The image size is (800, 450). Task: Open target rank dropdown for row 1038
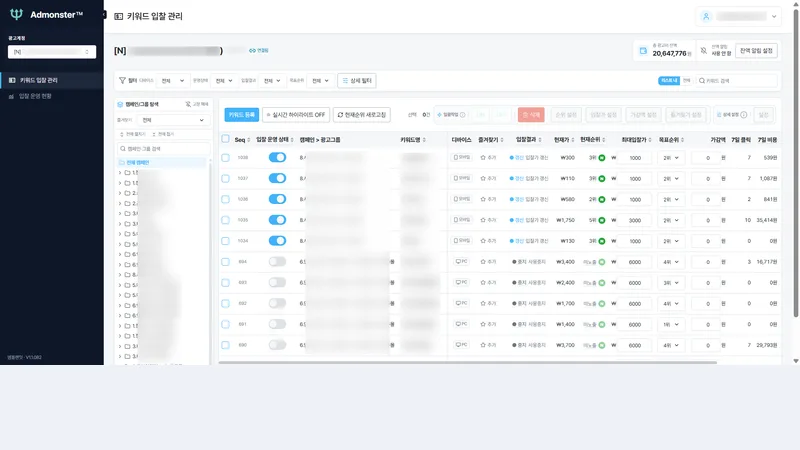670,158
